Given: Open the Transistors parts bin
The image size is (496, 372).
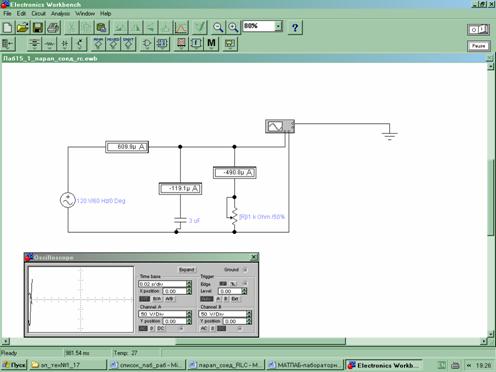Looking at the screenshot, I should click(x=80, y=44).
